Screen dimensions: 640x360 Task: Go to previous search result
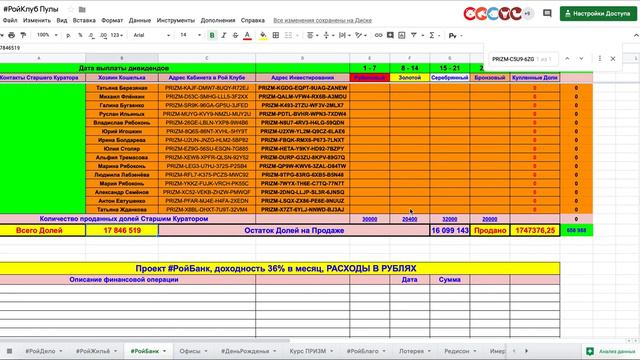(x=567, y=59)
